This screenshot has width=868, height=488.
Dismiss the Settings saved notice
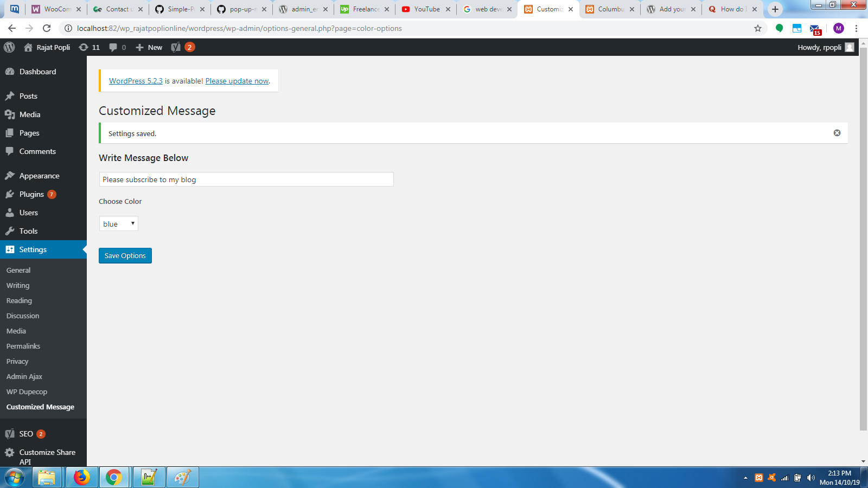click(x=837, y=133)
